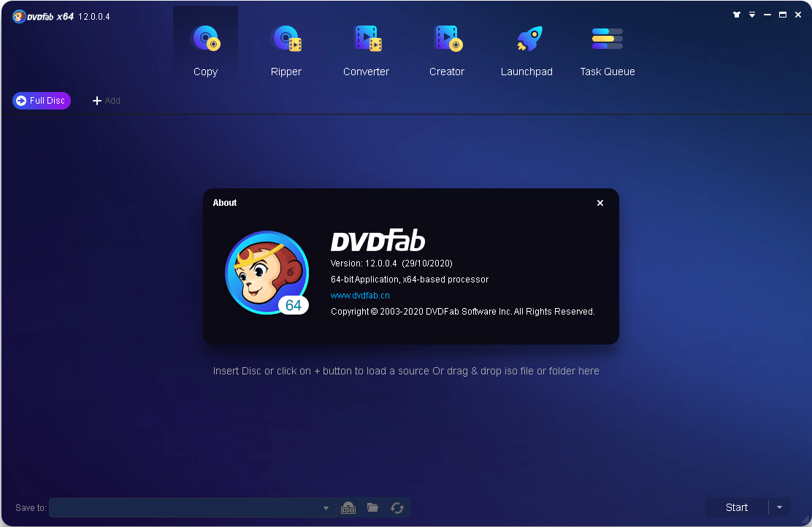Expand the Start button options arrow

click(x=779, y=507)
